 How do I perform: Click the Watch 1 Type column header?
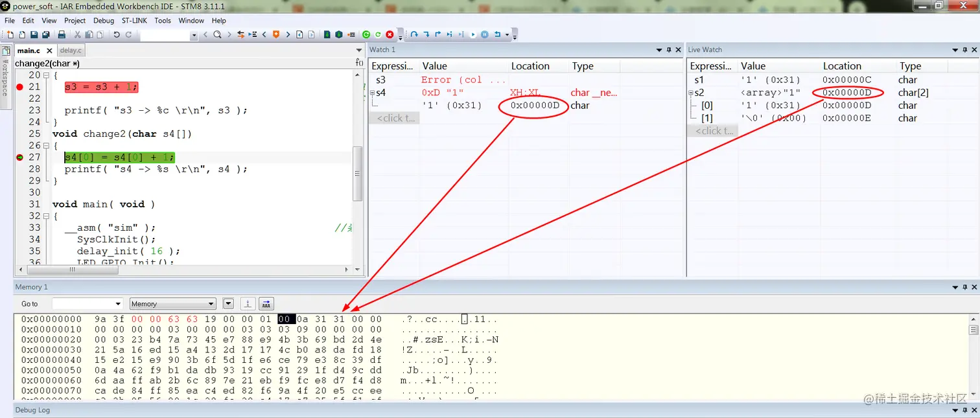(x=594, y=66)
